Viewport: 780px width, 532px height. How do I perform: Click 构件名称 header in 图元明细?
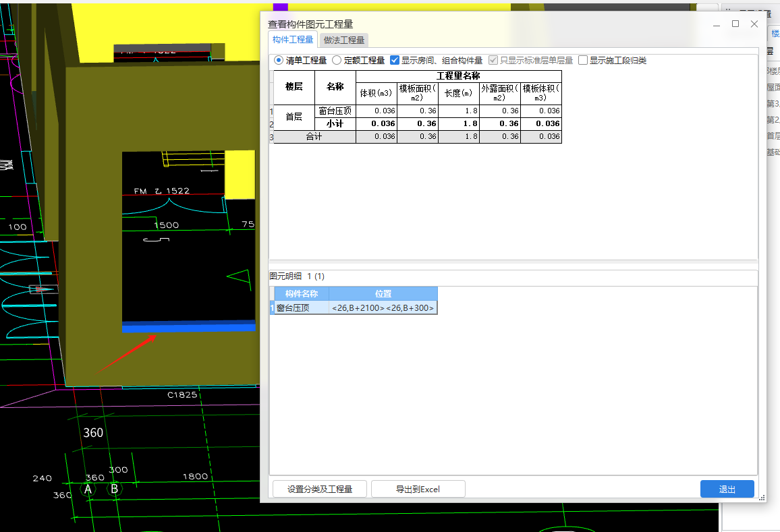(x=302, y=294)
